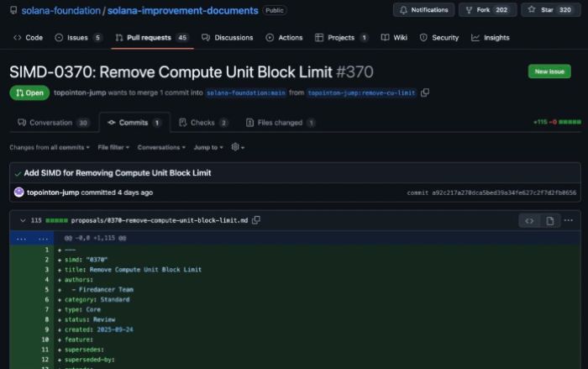The image size is (588, 369).
Task: Click the topointon-jump author name in PR header
Action: [80, 92]
